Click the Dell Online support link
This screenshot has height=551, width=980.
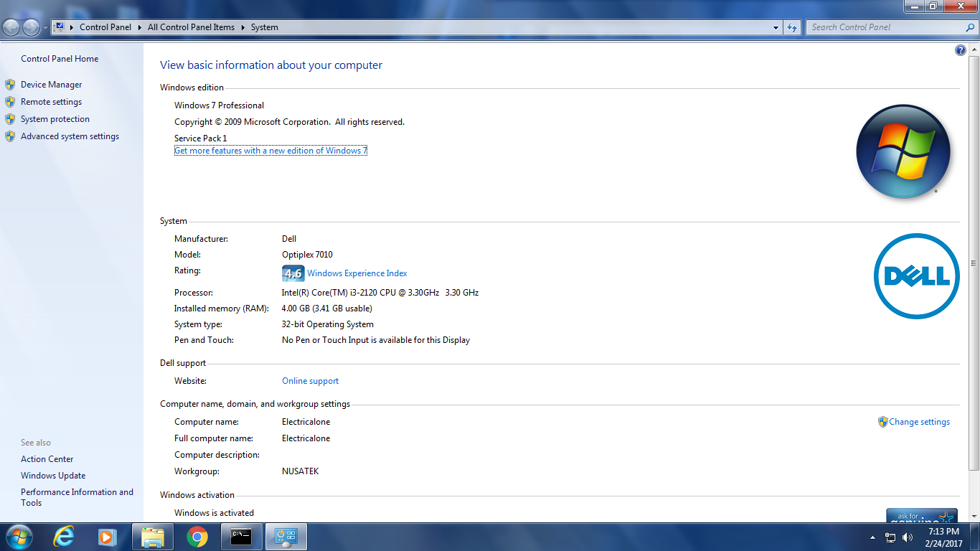tap(310, 381)
